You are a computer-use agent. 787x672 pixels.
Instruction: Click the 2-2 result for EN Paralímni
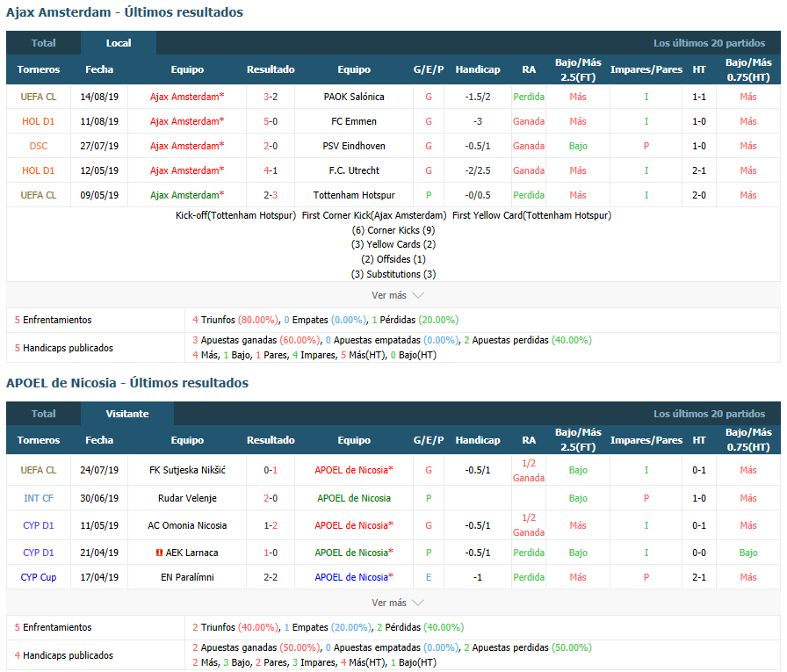tap(271, 577)
